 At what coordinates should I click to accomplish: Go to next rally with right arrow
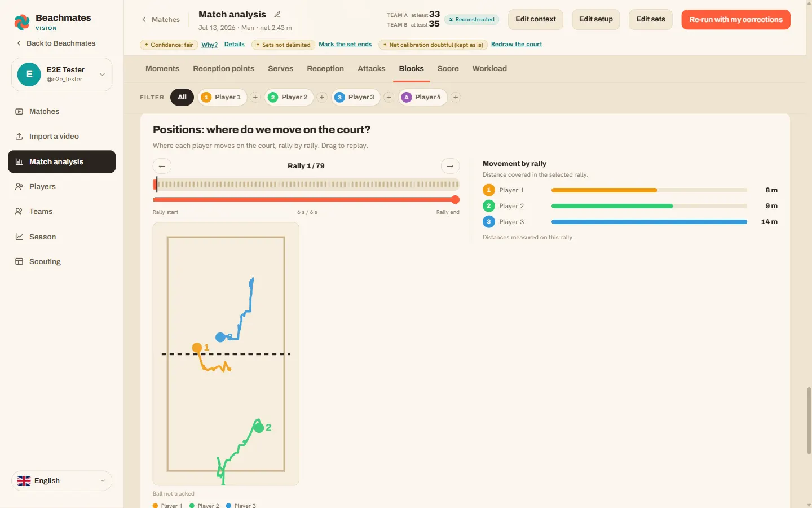[450, 166]
